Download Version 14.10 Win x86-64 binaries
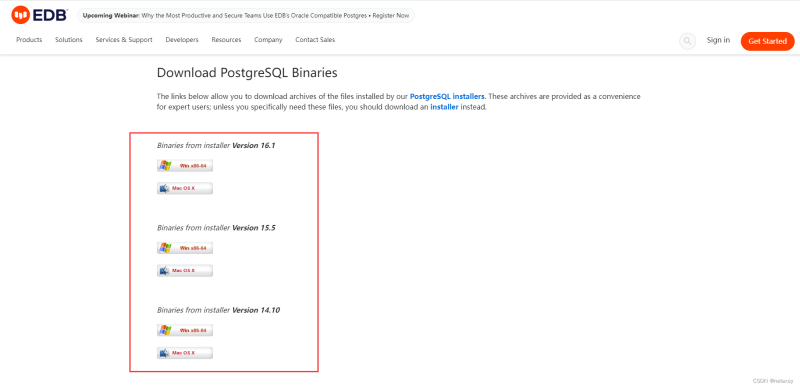The height and width of the screenshot is (388, 800). [x=185, y=330]
